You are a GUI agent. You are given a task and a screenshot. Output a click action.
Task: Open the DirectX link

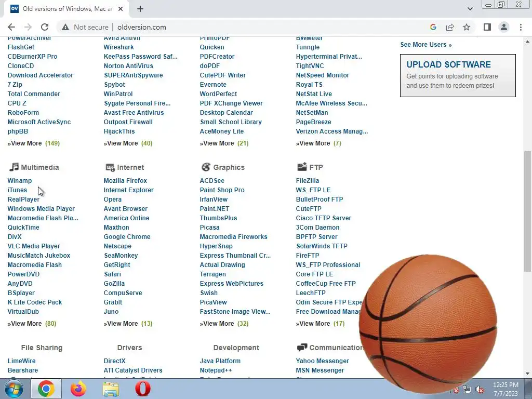[114, 361]
